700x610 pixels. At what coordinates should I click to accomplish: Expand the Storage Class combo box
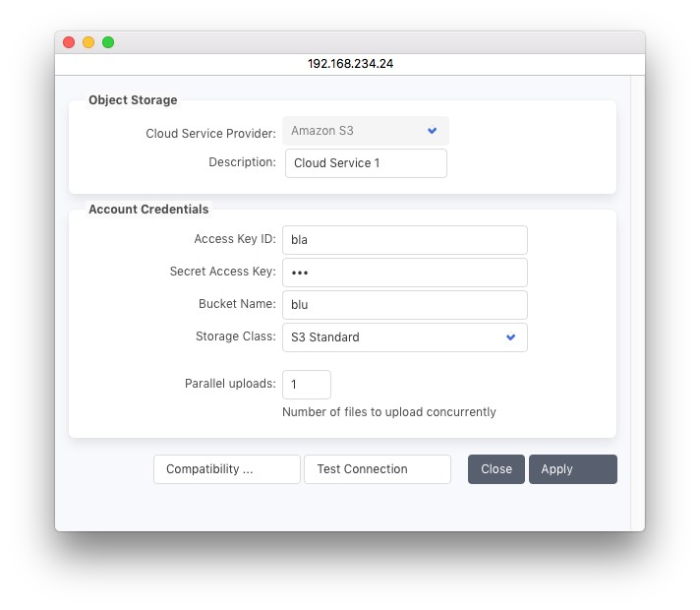pos(404,337)
